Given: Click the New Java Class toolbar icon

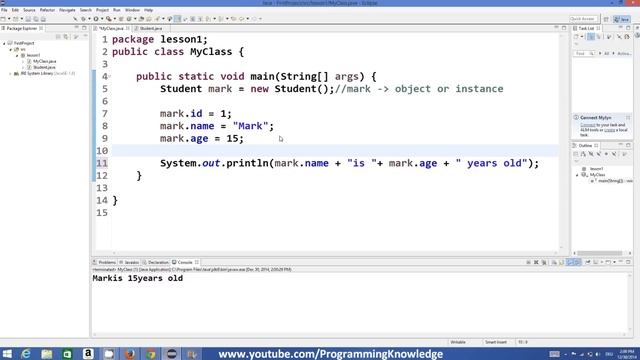Looking at the screenshot, I should (129, 19).
